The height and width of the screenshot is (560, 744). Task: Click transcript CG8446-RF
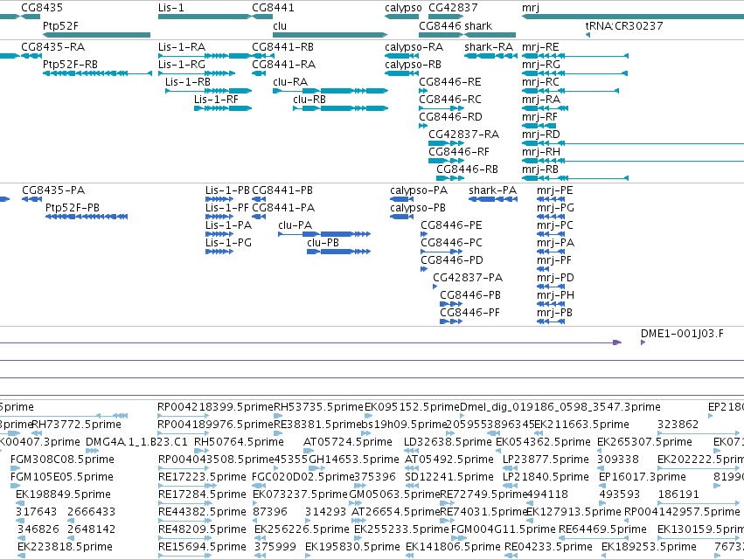[x=446, y=160]
